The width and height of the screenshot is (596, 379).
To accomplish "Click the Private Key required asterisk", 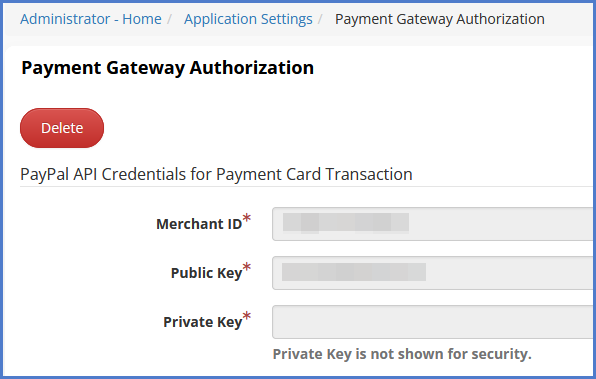I will click(247, 316).
